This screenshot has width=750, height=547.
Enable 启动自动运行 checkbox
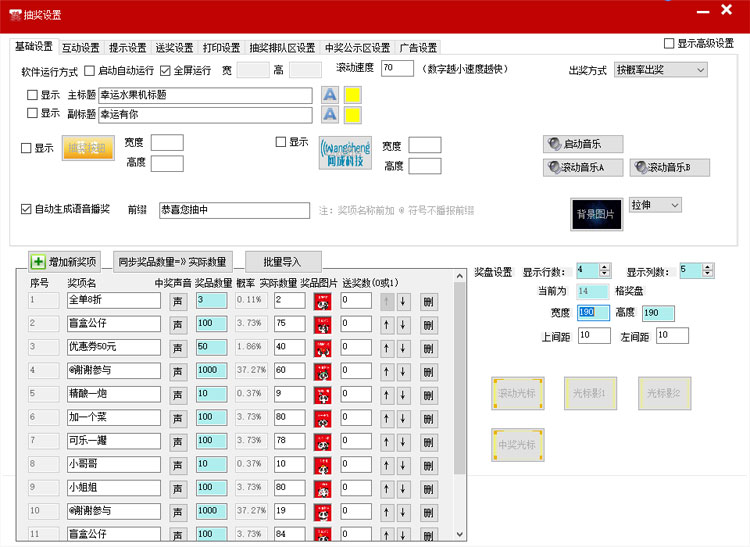pos(91,71)
